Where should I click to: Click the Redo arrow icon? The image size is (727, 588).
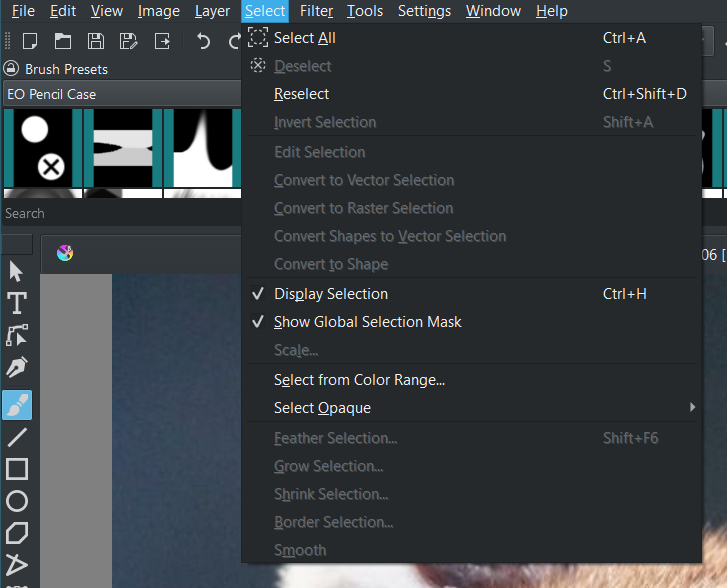pyautogui.click(x=235, y=41)
